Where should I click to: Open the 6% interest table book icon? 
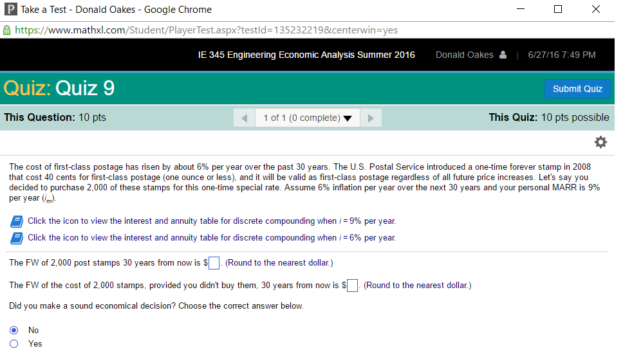(16, 238)
